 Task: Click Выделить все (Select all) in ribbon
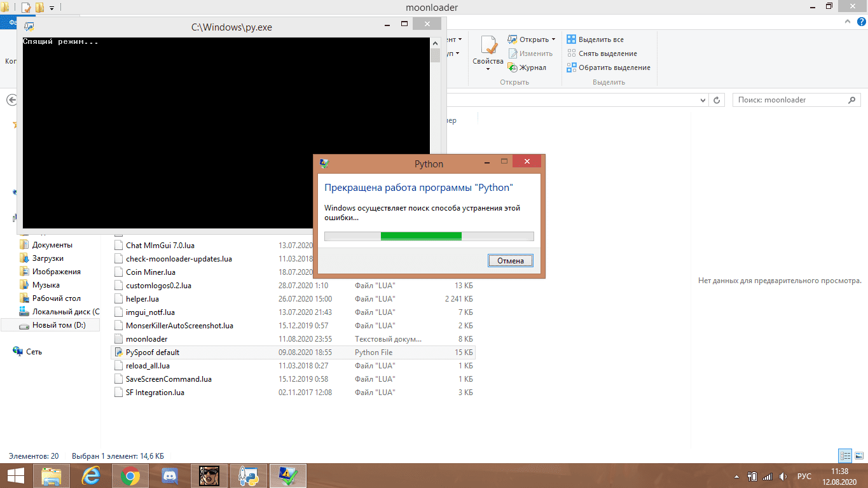595,39
